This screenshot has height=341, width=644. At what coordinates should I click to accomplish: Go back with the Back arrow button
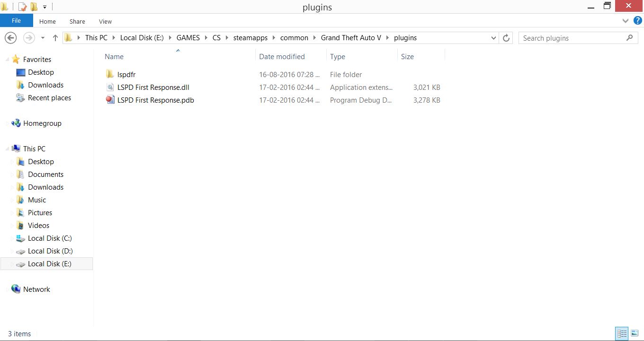11,38
